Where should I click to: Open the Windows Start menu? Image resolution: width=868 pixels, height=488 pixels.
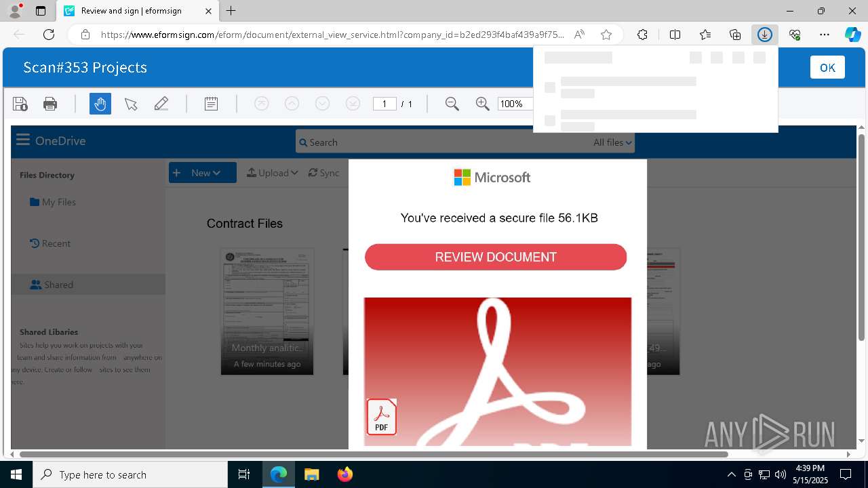coord(16,474)
